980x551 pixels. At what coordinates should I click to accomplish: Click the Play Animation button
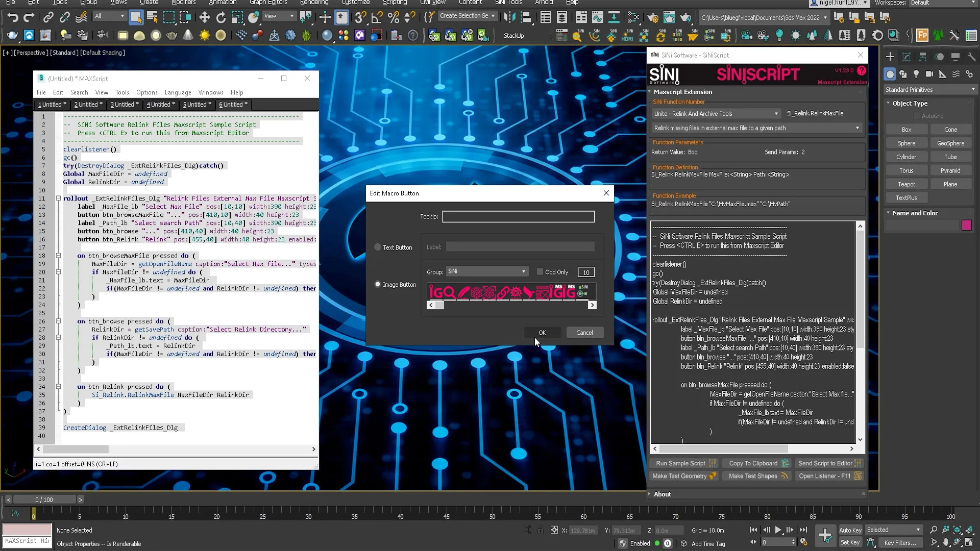(x=778, y=530)
